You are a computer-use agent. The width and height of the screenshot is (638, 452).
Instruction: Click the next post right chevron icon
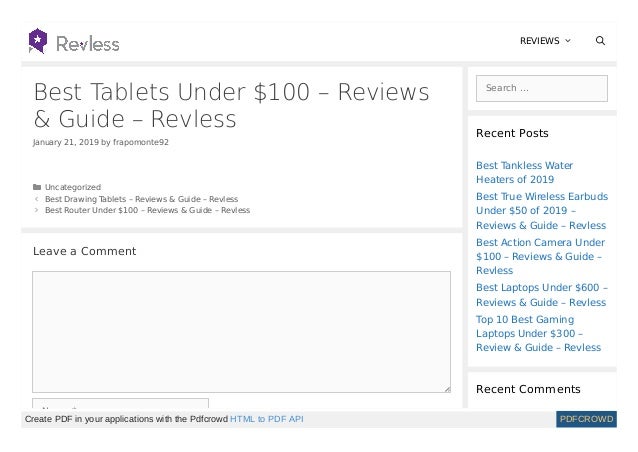[37, 211]
